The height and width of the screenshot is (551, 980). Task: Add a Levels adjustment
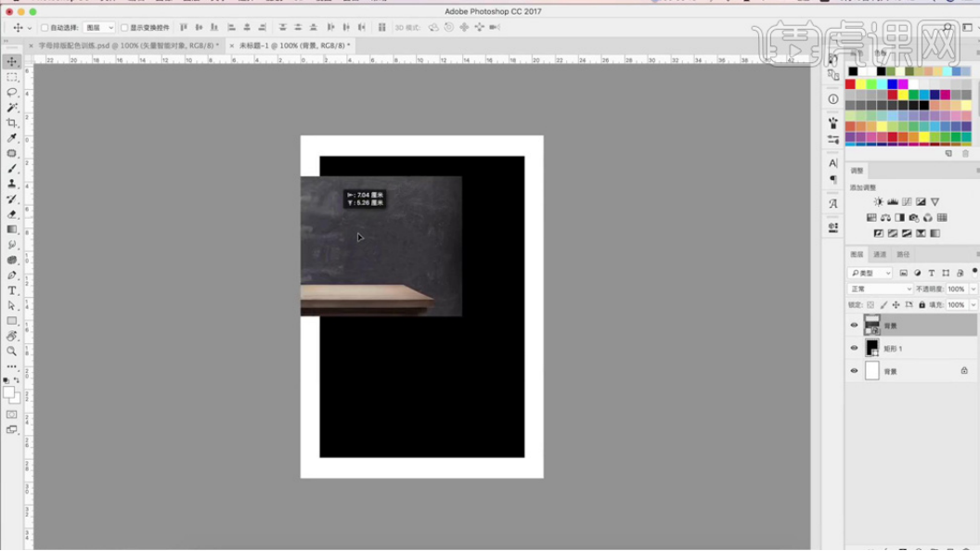pos(893,202)
